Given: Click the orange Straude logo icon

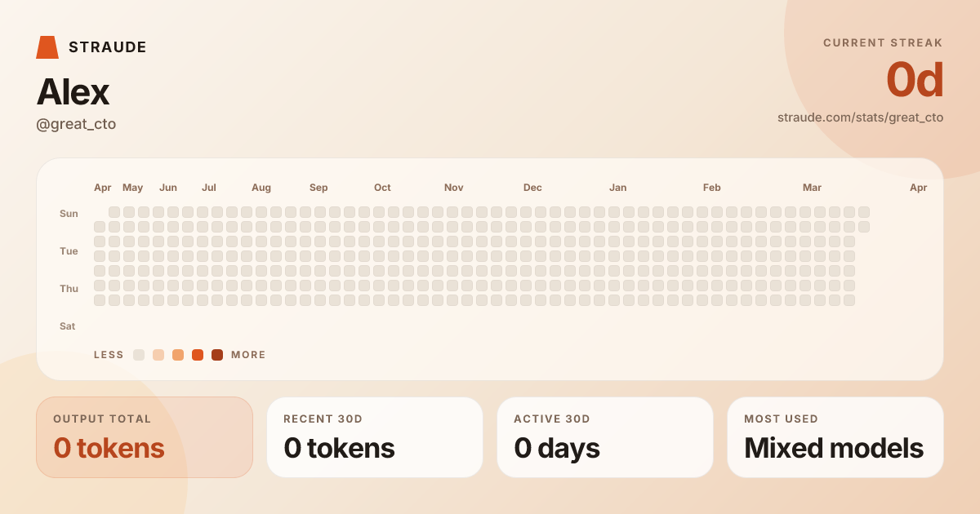Looking at the screenshot, I should pos(47,47).
